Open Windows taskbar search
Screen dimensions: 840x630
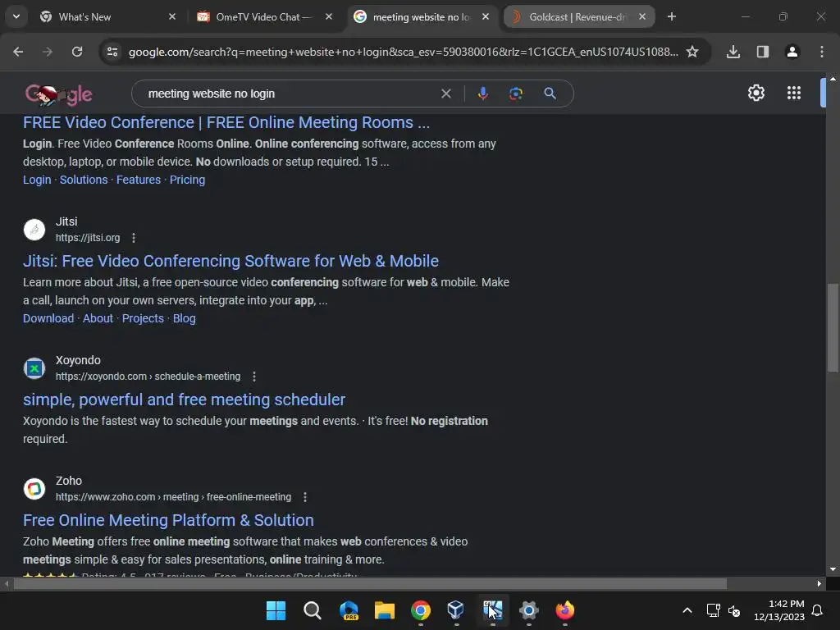[312, 610]
